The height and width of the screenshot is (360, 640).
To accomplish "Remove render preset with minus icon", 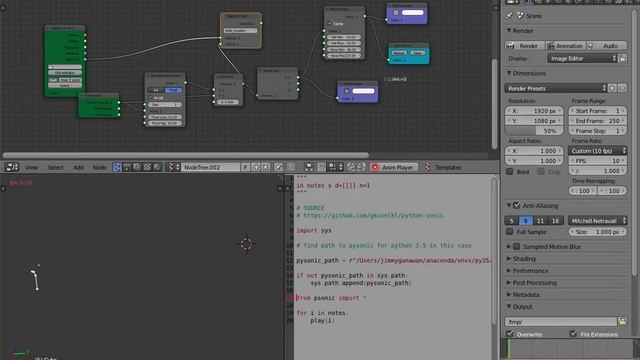I will click(622, 88).
